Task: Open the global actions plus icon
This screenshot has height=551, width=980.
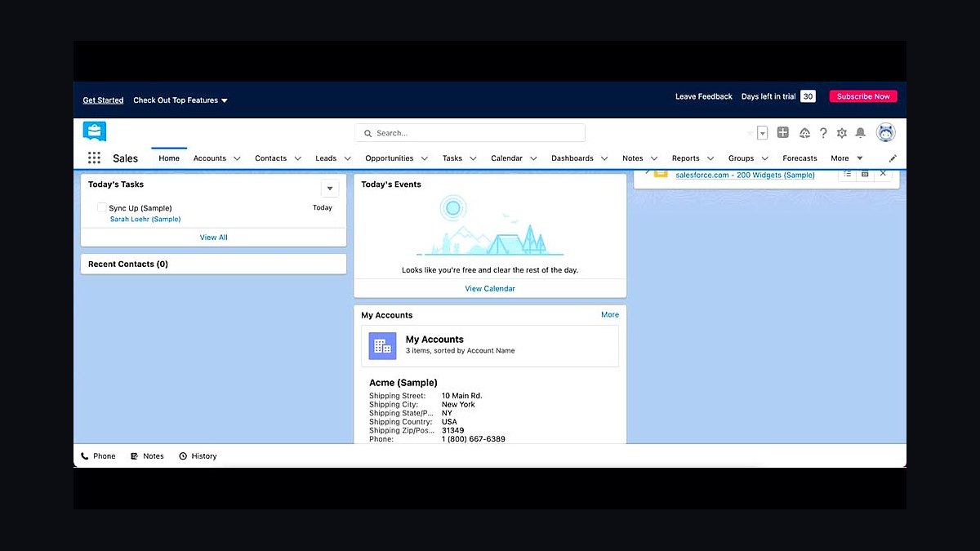Action: 782,133
